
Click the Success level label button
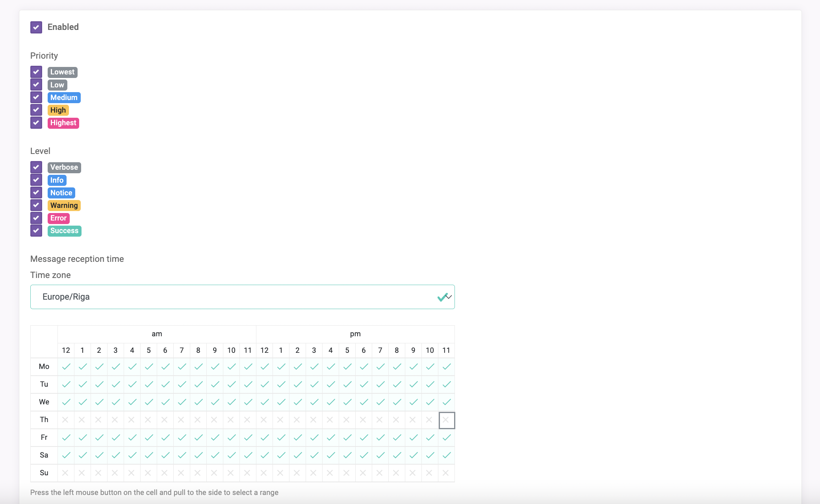(64, 231)
